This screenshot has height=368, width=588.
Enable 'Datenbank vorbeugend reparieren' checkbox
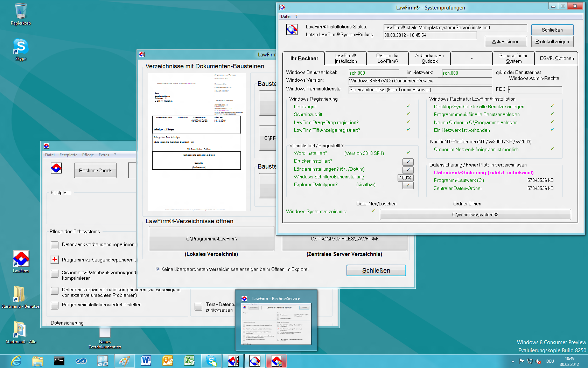[55, 245]
